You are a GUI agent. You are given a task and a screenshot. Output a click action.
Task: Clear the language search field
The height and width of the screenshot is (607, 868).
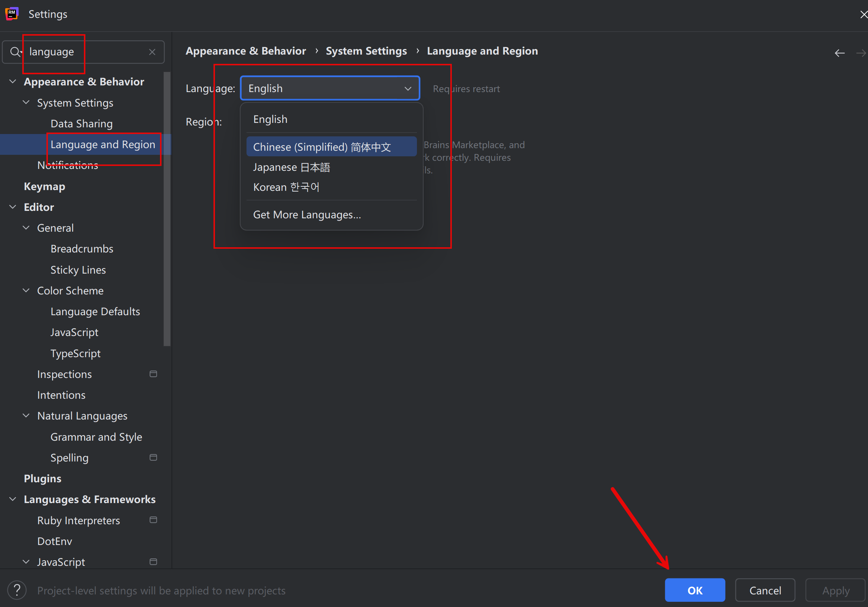[152, 52]
